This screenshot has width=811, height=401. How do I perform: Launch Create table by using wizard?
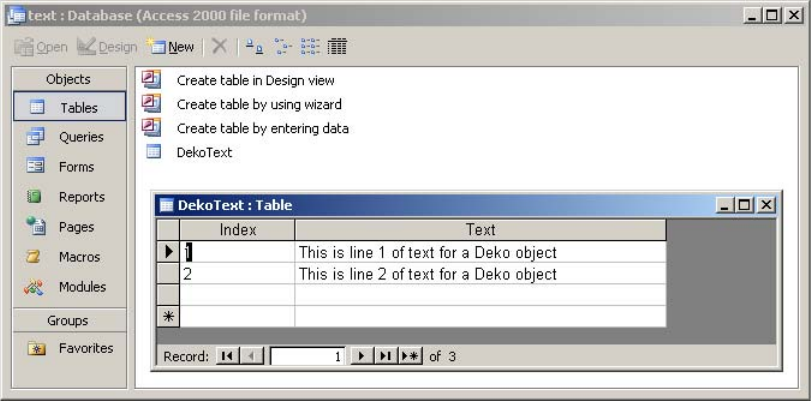(259, 104)
